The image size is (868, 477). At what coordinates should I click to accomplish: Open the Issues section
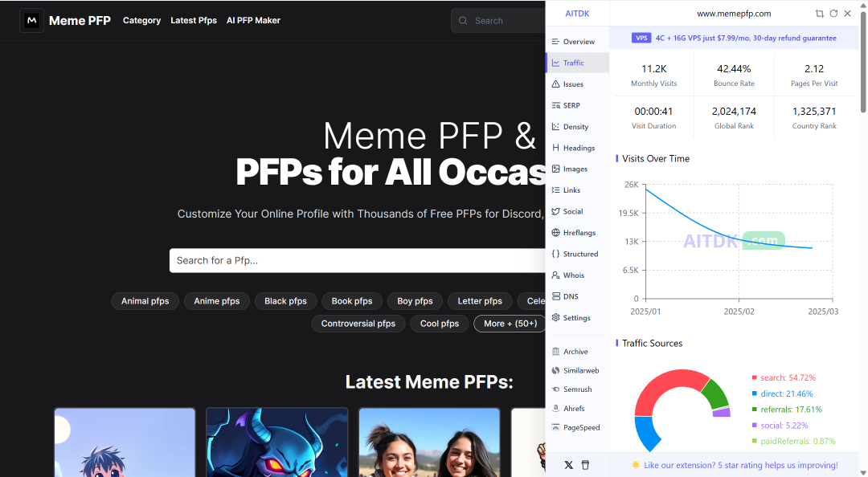pyautogui.click(x=577, y=84)
